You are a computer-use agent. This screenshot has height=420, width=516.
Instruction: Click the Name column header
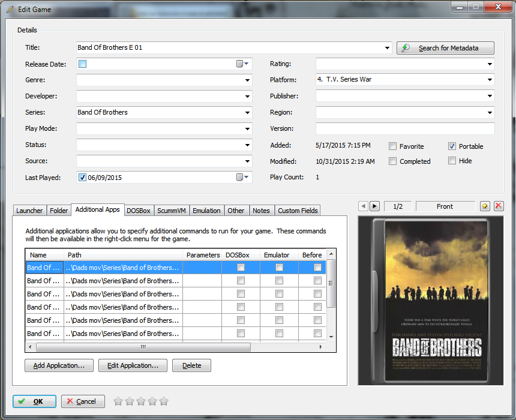[x=44, y=255]
